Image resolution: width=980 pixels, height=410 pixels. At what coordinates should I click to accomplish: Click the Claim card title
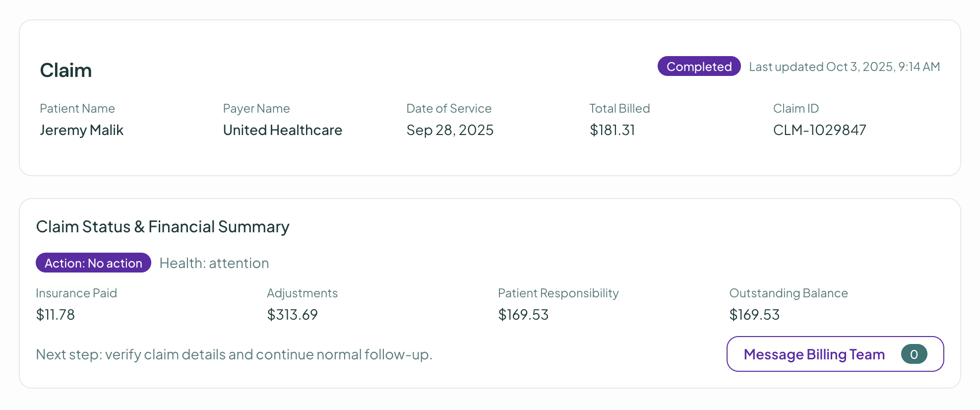pyautogui.click(x=66, y=70)
